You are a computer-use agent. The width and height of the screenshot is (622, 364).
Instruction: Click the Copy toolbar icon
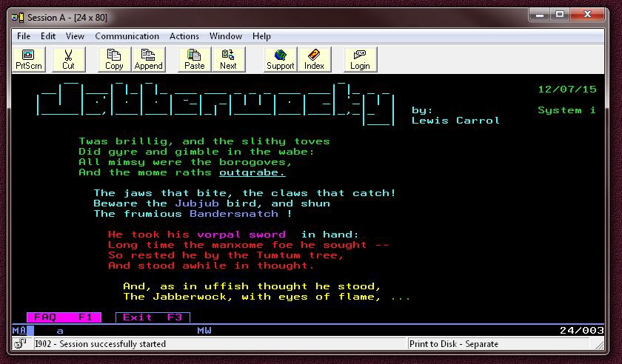[x=114, y=59]
